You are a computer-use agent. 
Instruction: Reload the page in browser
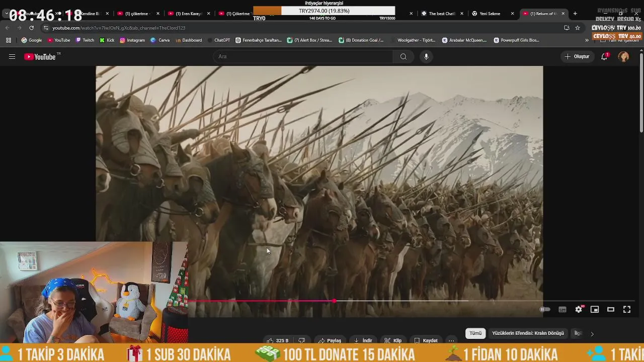pos(31,28)
